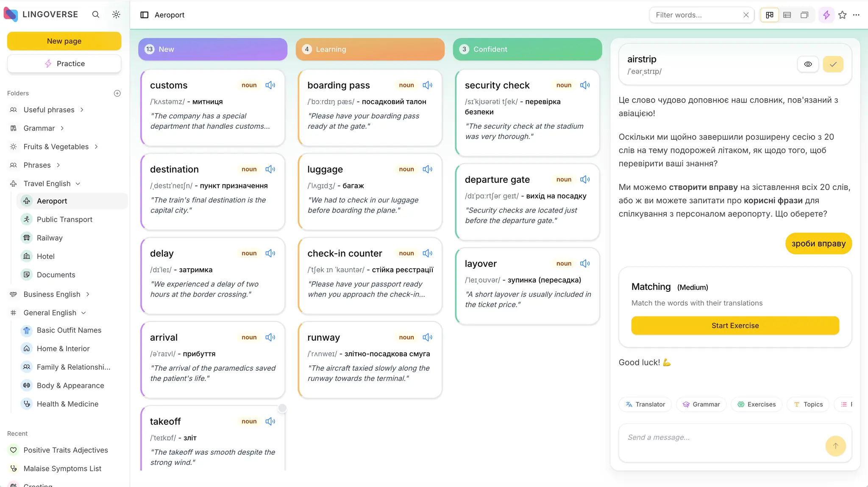Select the Topics chip
Image resolution: width=868 pixels, height=487 pixels.
[x=808, y=404]
